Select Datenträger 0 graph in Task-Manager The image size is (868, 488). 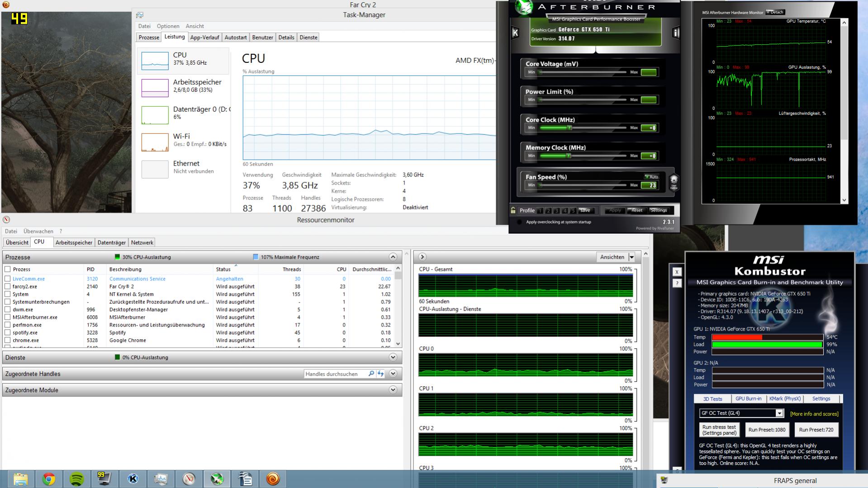pos(155,115)
